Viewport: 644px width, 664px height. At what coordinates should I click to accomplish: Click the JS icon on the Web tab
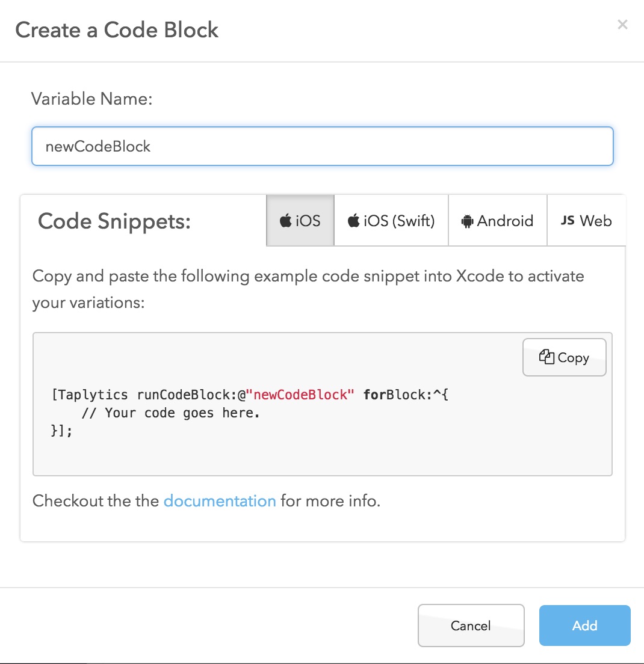(x=568, y=221)
